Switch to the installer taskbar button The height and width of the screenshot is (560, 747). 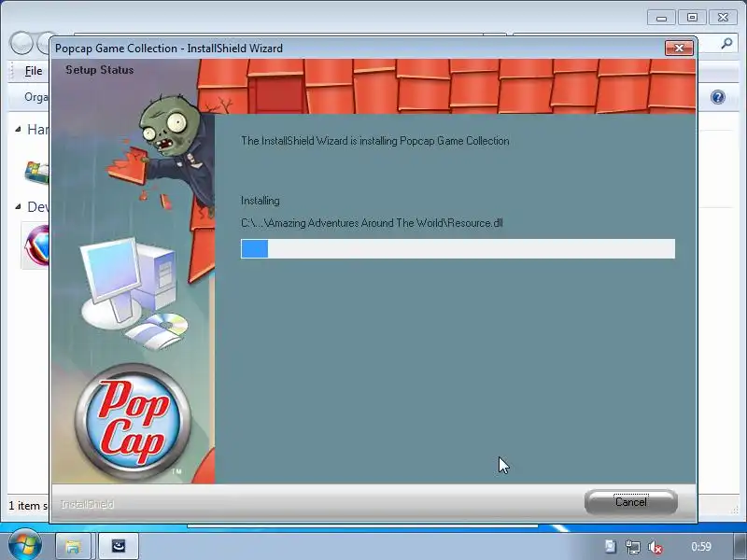coord(119,546)
